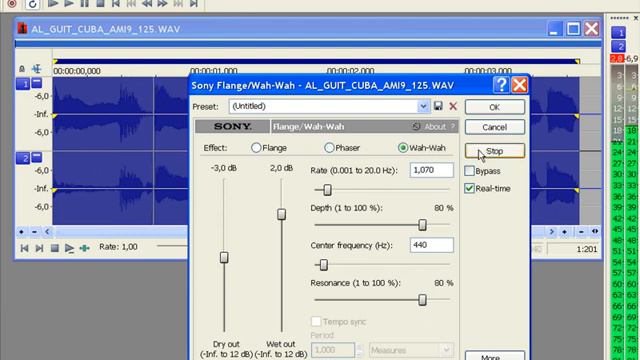Click Go to Start in data window transport

pos(24,248)
